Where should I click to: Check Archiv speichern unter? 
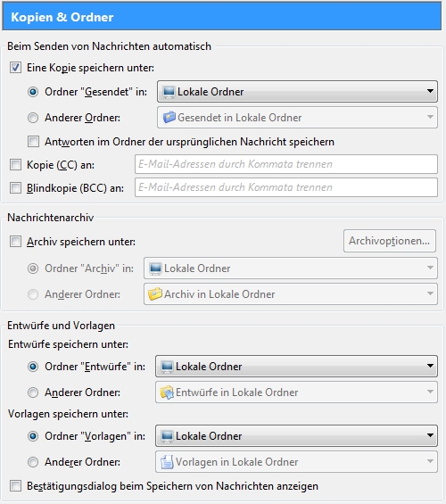point(15,242)
